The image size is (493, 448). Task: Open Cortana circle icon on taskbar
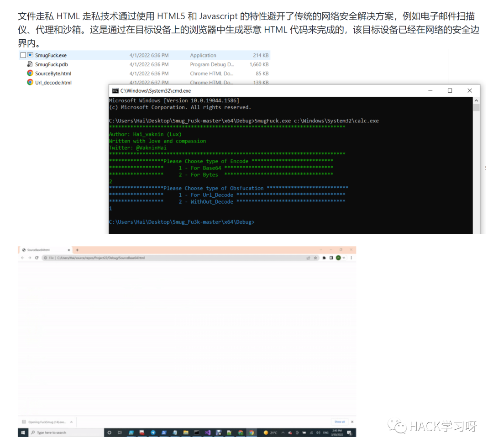(110, 433)
